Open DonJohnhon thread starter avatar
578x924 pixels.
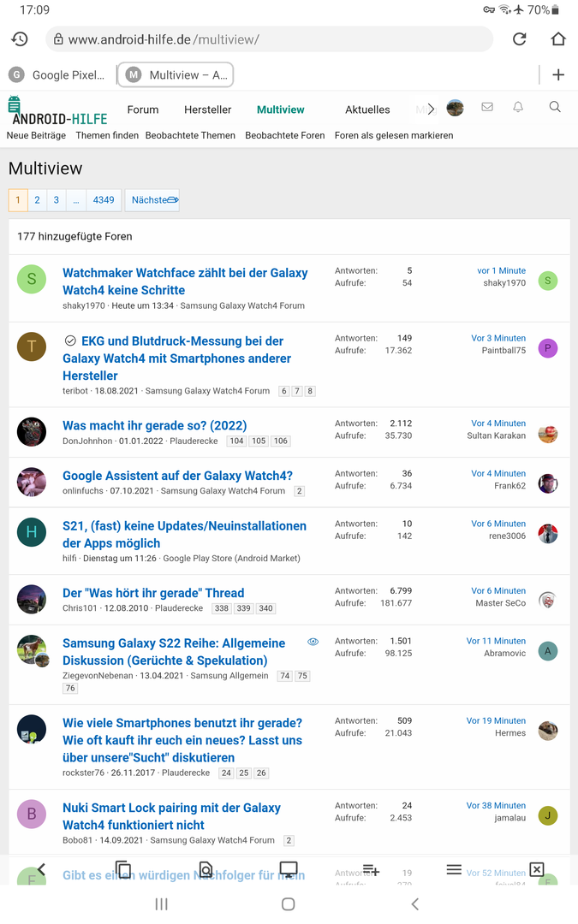click(x=32, y=432)
